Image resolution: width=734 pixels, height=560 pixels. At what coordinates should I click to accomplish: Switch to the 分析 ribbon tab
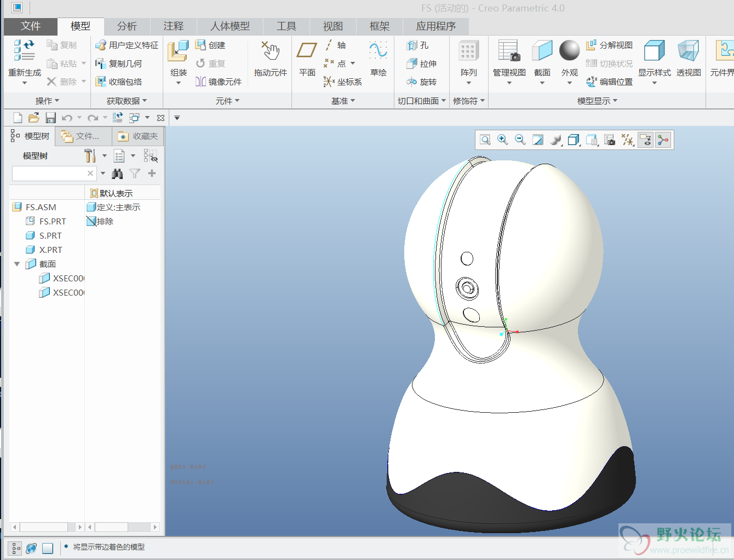[x=127, y=26]
